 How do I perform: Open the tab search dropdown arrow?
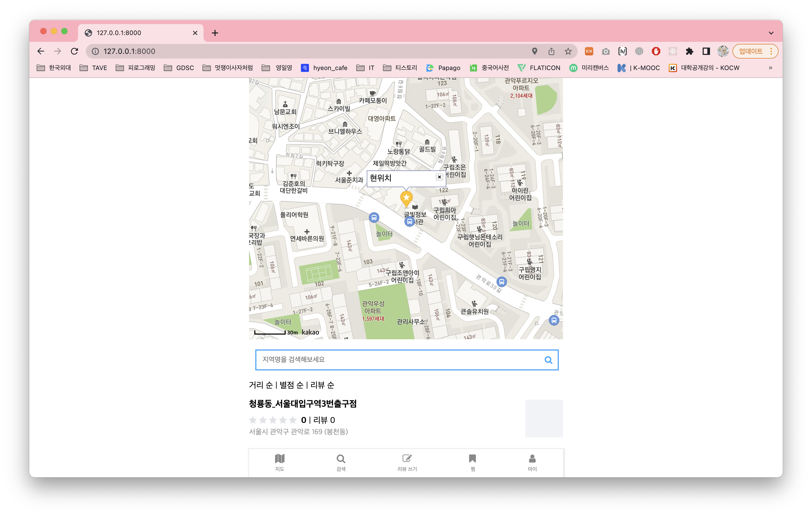(x=771, y=33)
